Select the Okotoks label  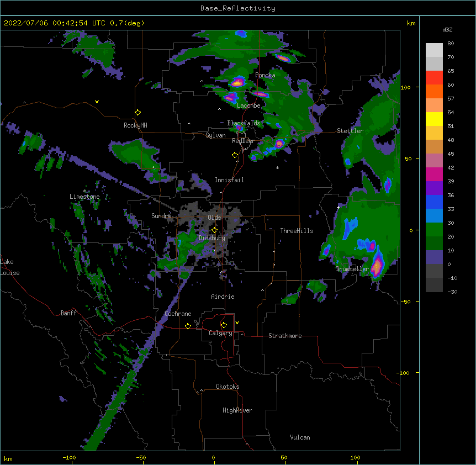click(x=228, y=387)
